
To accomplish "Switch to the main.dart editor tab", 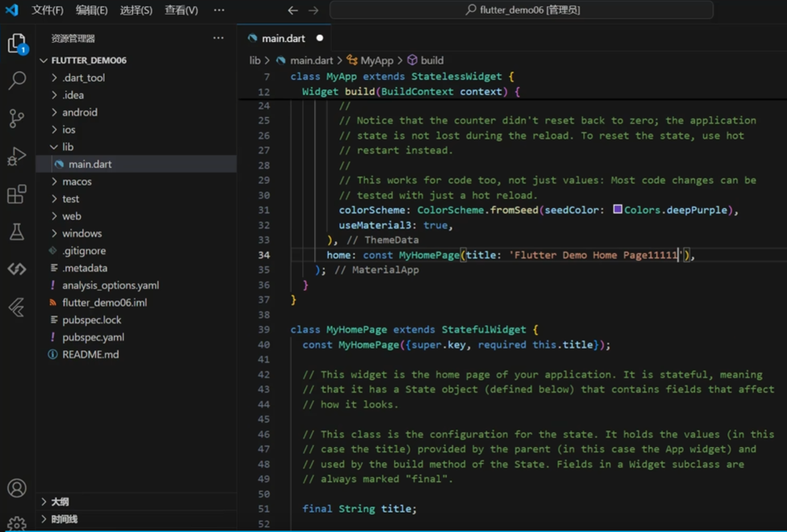I will pyautogui.click(x=283, y=38).
